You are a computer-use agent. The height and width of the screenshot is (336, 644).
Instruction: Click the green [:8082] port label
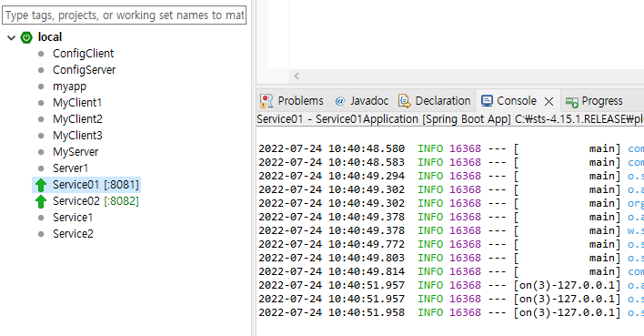pyautogui.click(x=122, y=201)
